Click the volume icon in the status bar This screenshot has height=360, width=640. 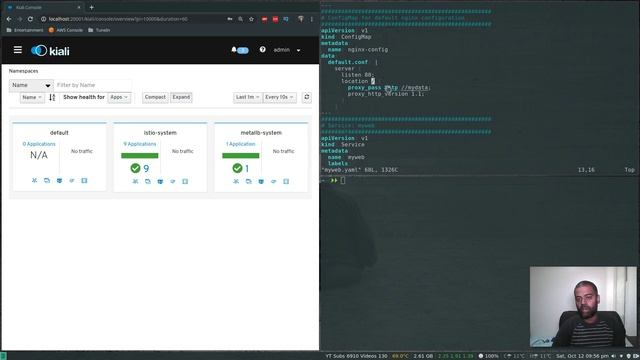pyautogui.click(x=613, y=356)
